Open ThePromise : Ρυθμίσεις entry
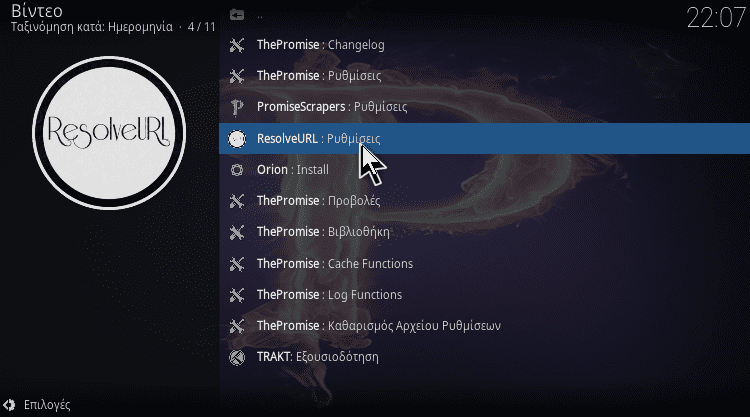Viewport: 750px width, 417px height. click(484, 76)
